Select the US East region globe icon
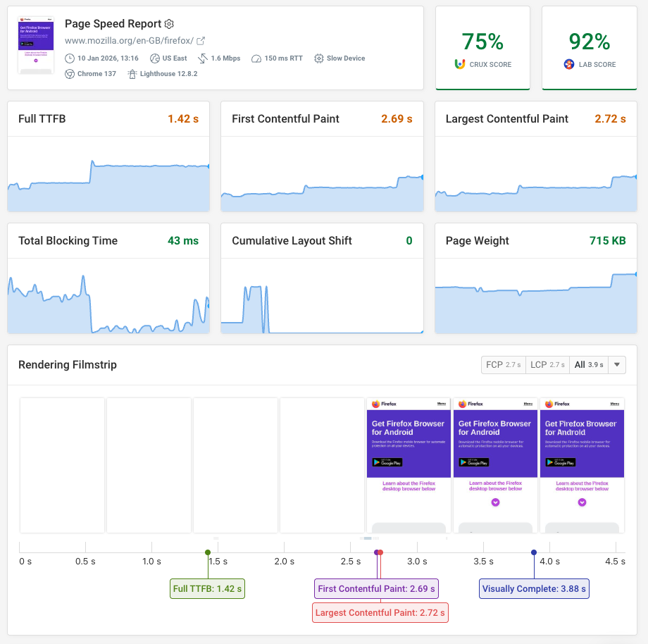This screenshot has height=644, width=648. click(154, 58)
